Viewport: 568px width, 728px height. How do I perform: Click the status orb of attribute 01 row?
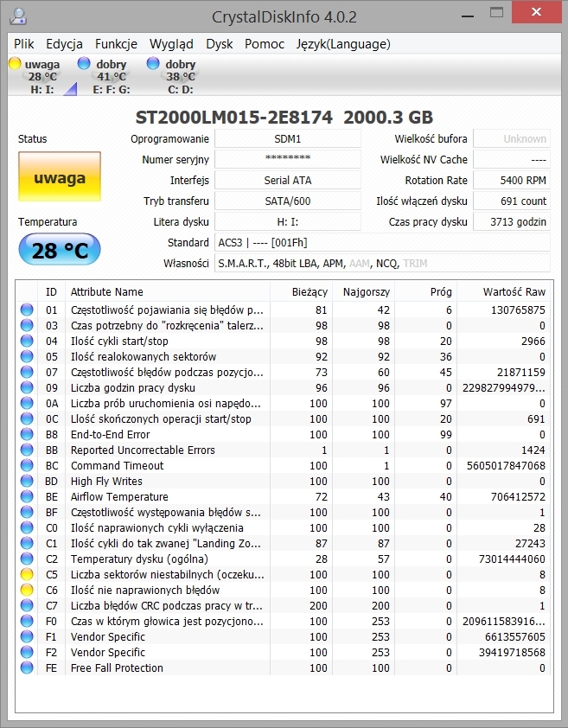(27, 310)
